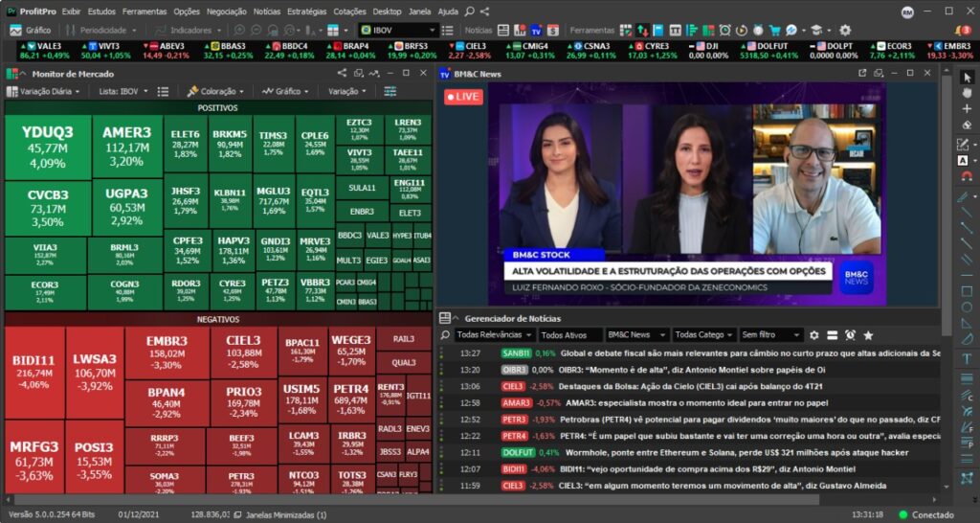Pop out the BM&C News window
This screenshot has width=980, height=523.
click(862, 73)
